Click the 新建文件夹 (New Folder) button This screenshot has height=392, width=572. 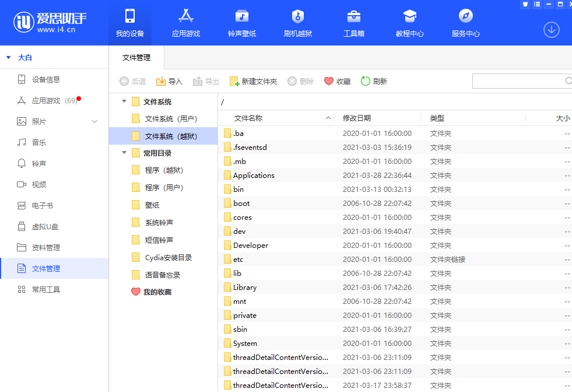(253, 81)
